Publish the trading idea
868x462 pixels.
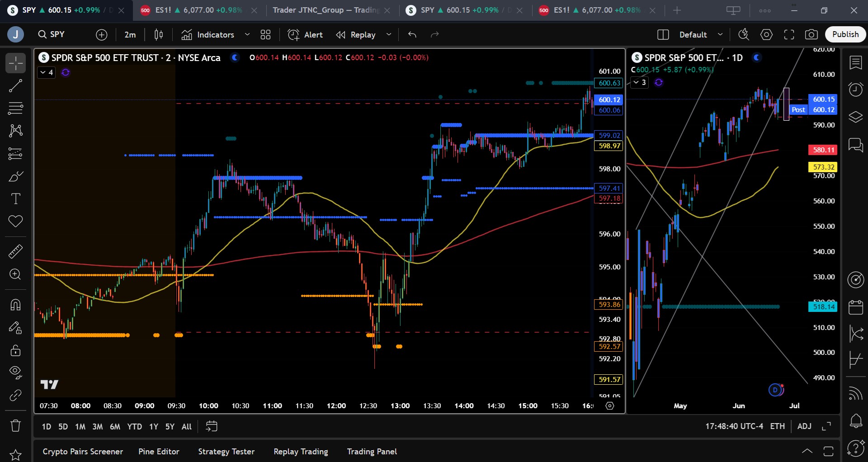[x=845, y=34]
